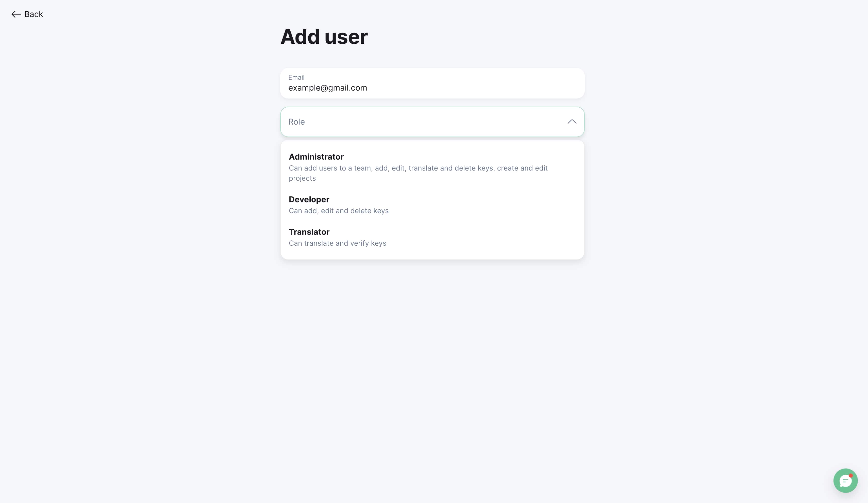Click the Role dropdown field

pyautogui.click(x=432, y=122)
